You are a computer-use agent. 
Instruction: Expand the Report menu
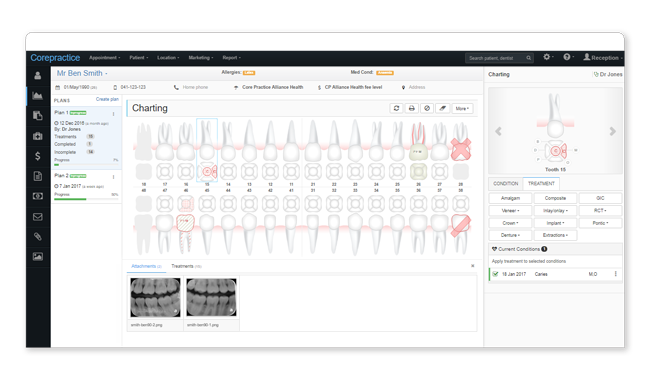(231, 58)
